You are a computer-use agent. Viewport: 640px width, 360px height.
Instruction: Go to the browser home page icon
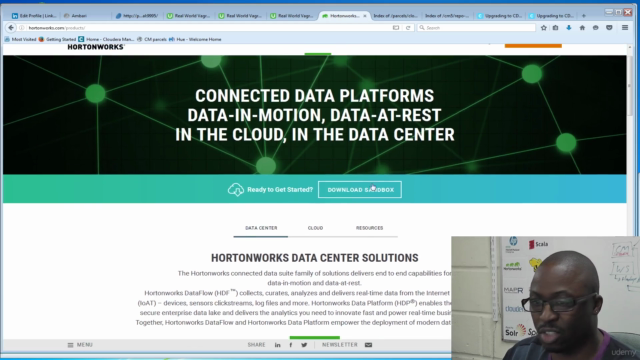click(582, 28)
